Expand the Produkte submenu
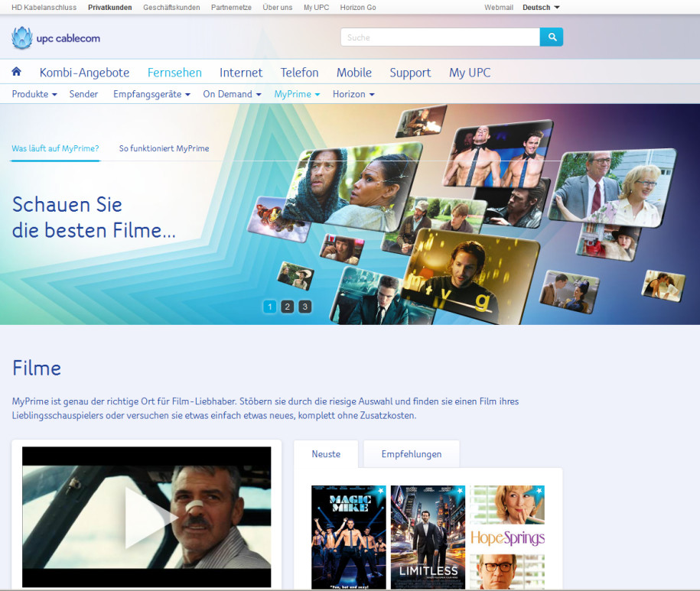Viewport: 700px width, 591px height. coord(34,94)
